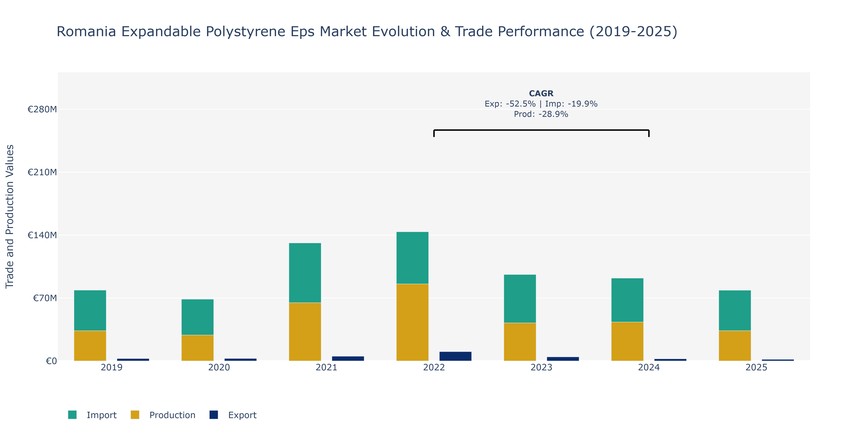Click the 2023 x-axis label
The width and height of the screenshot is (868, 434).
pyautogui.click(x=541, y=367)
